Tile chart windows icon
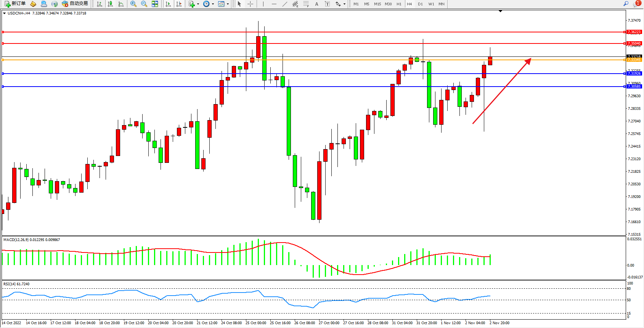This screenshot has height=328, width=644. point(155,4)
